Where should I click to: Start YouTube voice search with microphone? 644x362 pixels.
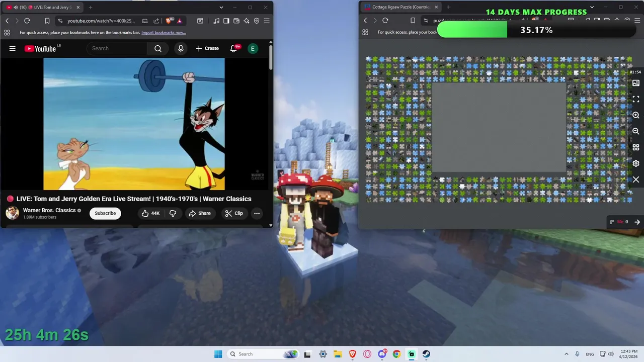click(x=181, y=48)
